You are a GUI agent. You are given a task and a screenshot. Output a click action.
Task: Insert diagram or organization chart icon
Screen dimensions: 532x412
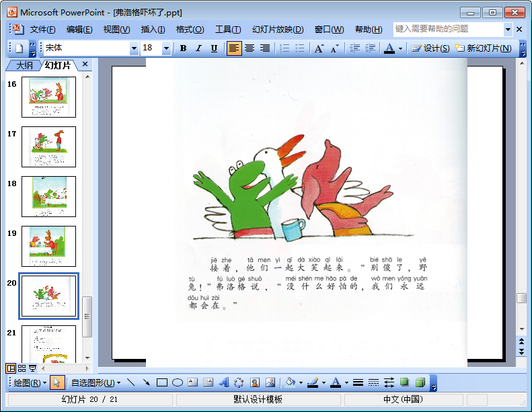click(x=239, y=383)
